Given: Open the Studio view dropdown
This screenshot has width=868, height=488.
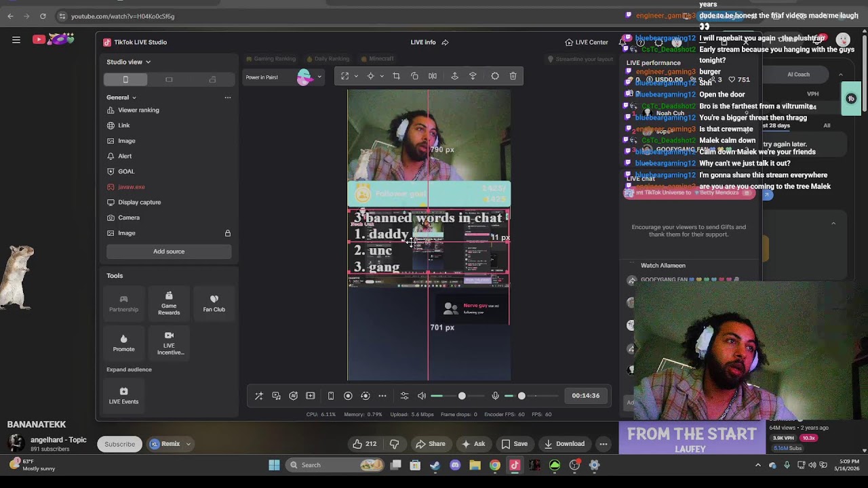Looking at the screenshot, I should (128, 62).
